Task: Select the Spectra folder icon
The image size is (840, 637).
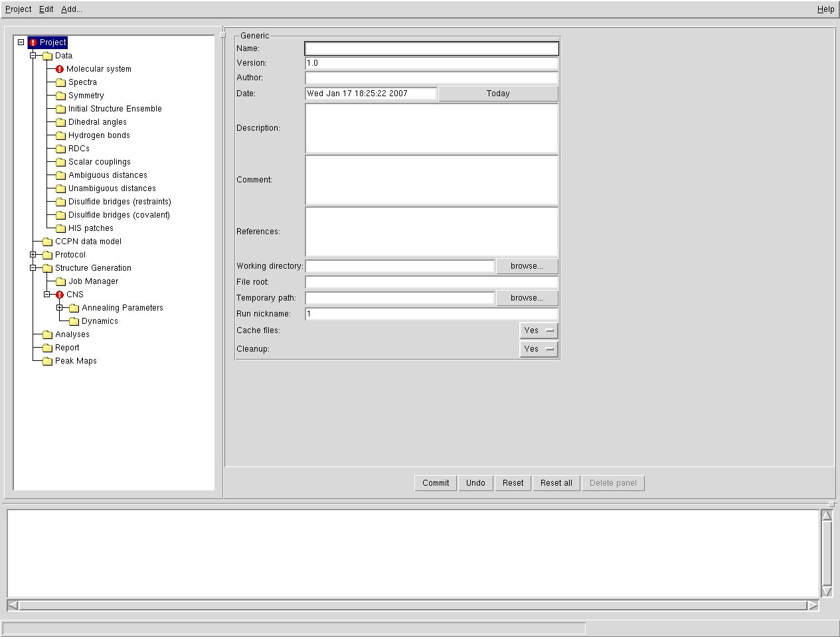Action: click(x=60, y=82)
